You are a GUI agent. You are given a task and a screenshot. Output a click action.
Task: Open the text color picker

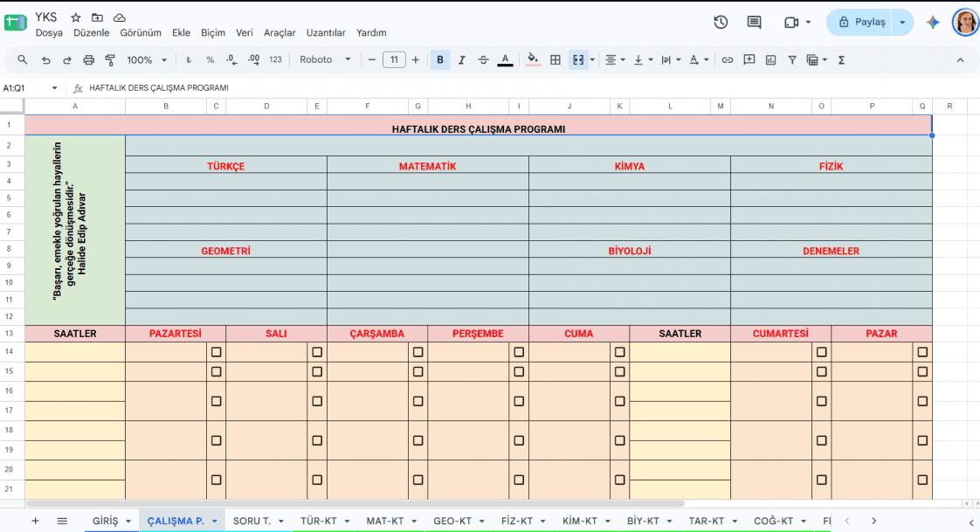click(505, 60)
